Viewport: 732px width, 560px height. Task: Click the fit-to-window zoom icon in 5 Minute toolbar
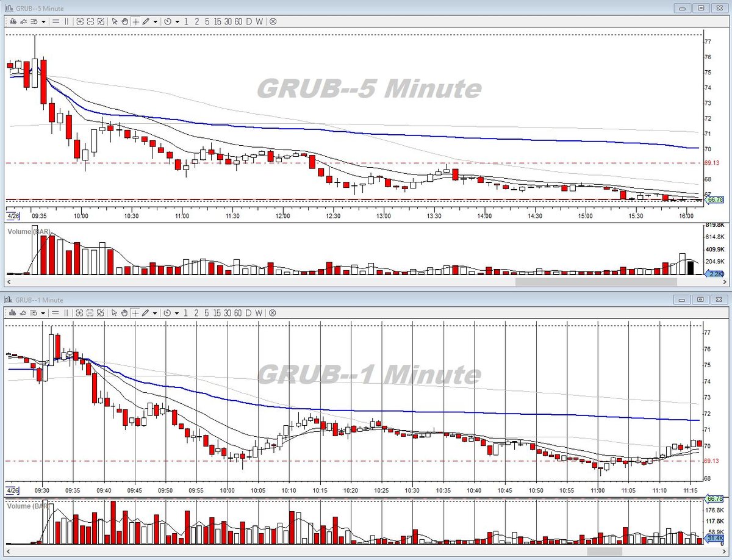[101, 21]
